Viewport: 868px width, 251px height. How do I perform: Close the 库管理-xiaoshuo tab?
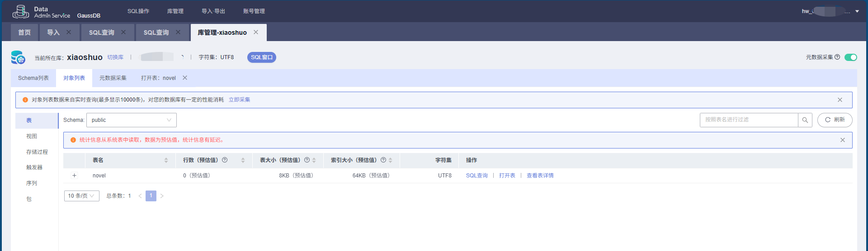(x=256, y=32)
